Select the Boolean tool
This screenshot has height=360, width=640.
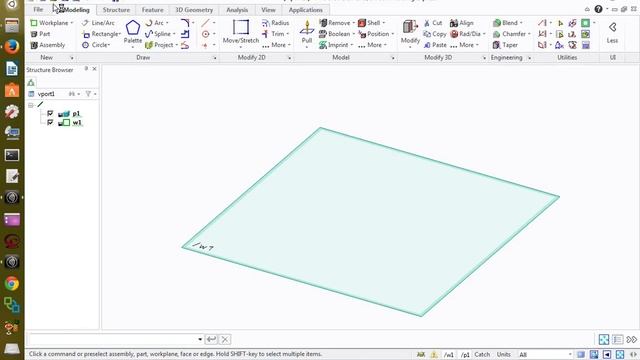(335, 34)
